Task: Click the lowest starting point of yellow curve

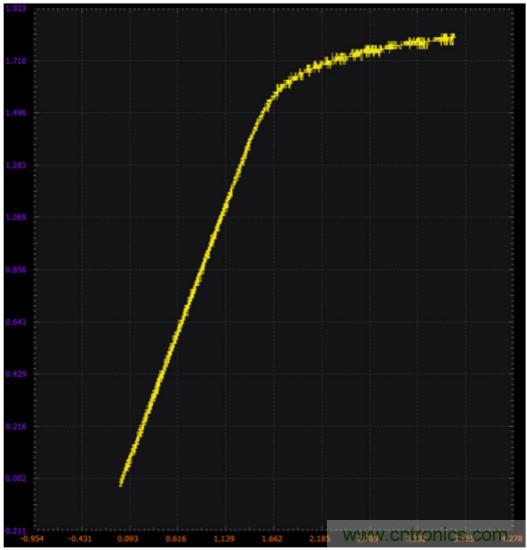Action: pyautogui.click(x=121, y=485)
